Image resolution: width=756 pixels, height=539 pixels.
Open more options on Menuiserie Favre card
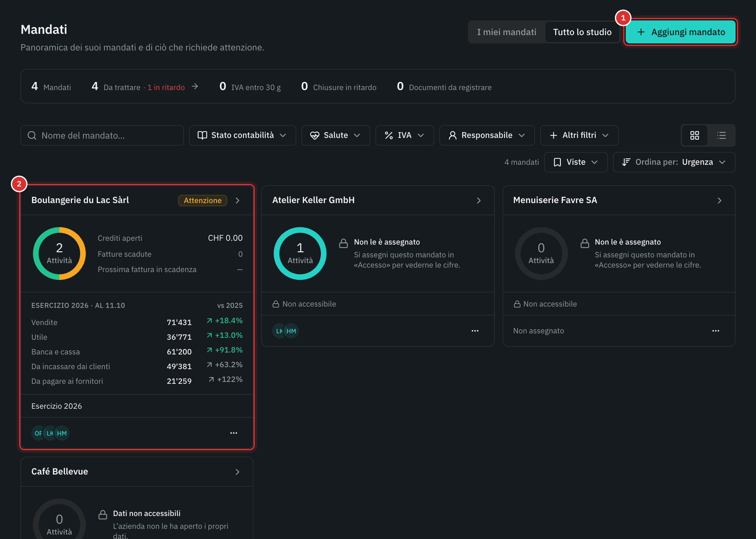click(715, 330)
